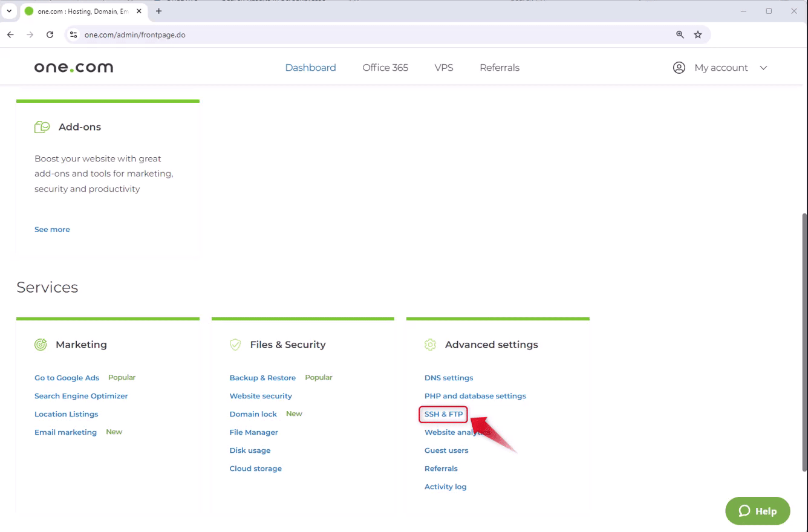The width and height of the screenshot is (808, 532).
Task: Bookmark the page with the star icon
Action: click(698, 34)
